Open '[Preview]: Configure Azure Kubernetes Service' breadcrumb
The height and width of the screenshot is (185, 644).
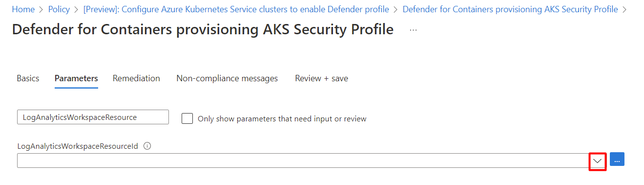click(236, 9)
